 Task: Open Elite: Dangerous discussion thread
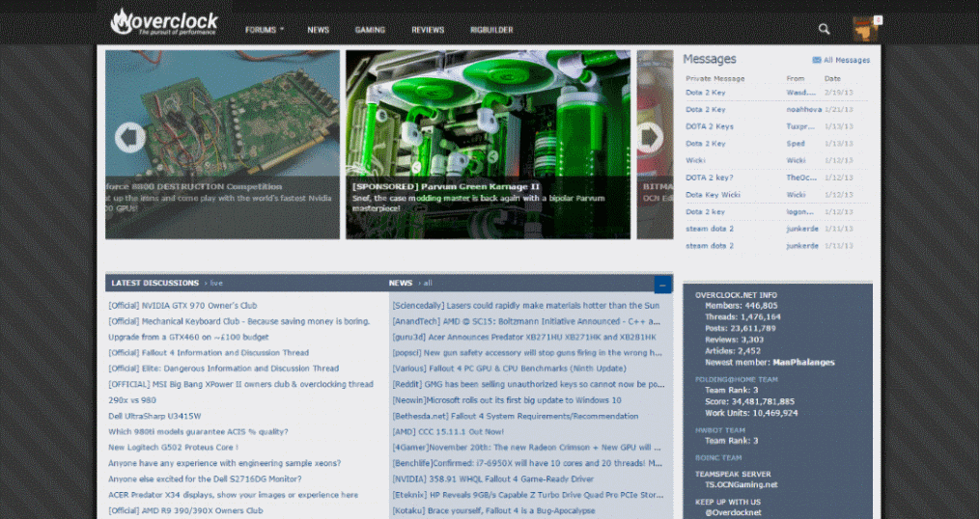pos(223,369)
